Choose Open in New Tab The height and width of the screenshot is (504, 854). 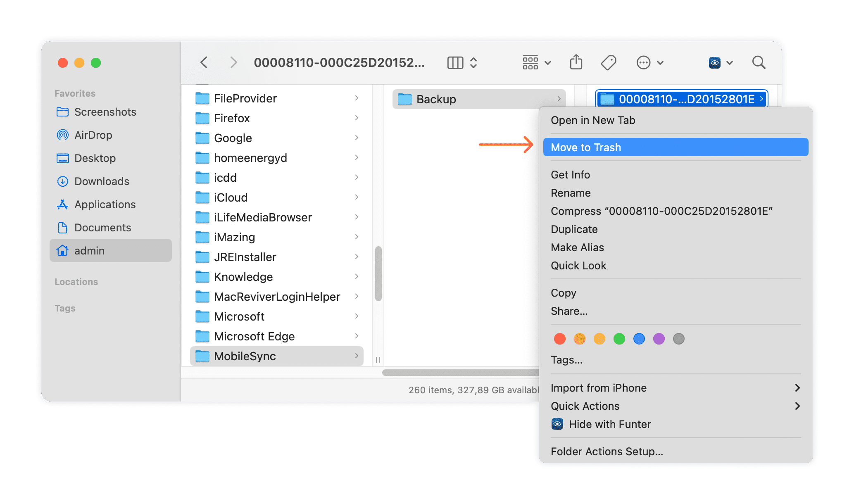pos(593,120)
